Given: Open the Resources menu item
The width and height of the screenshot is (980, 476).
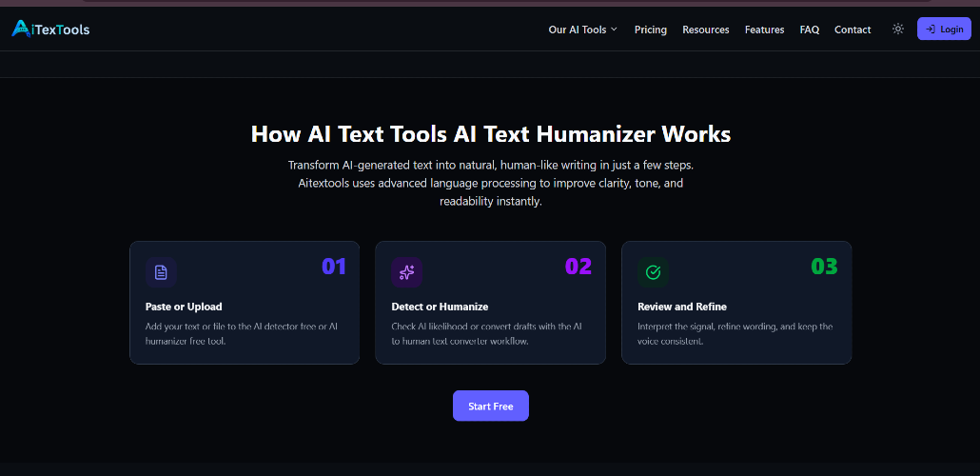Looking at the screenshot, I should pos(706,30).
